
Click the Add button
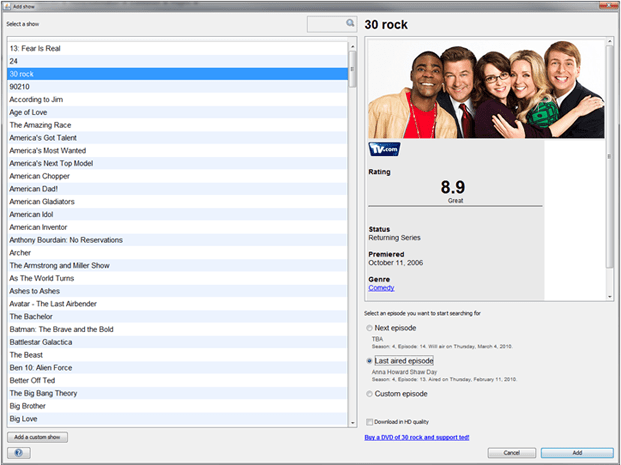[x=577, y=452]
